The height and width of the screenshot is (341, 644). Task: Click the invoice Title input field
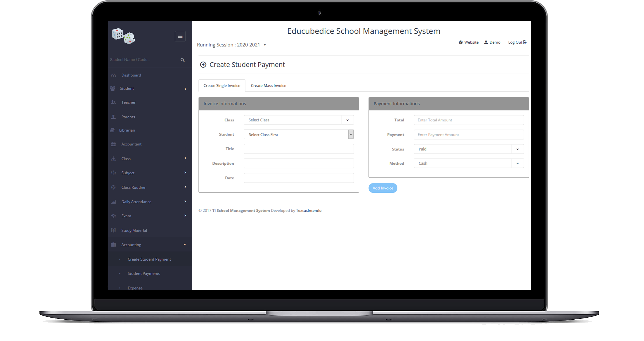coord(299,149)
